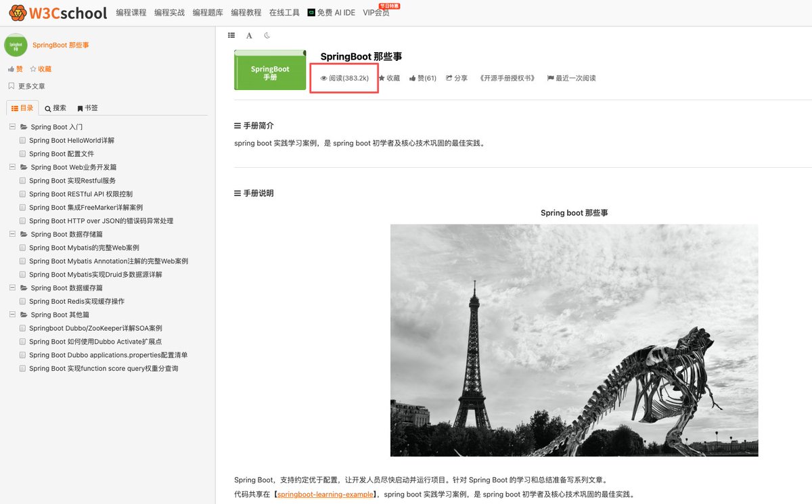The image size is (812, 504).
Task: Open Spring Boot Redis实现缓存操作 article
Action: tap(76, 302)
